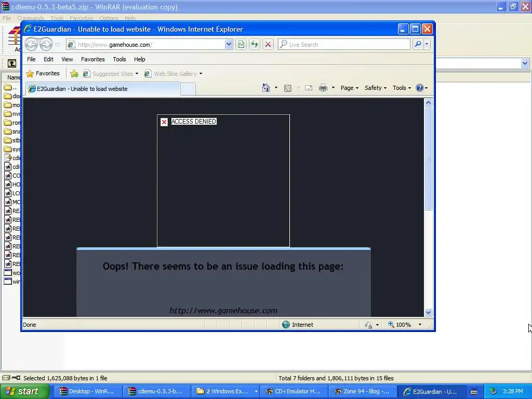
Task: Open WinRAR's Options menu
Action: click(109, 18)
